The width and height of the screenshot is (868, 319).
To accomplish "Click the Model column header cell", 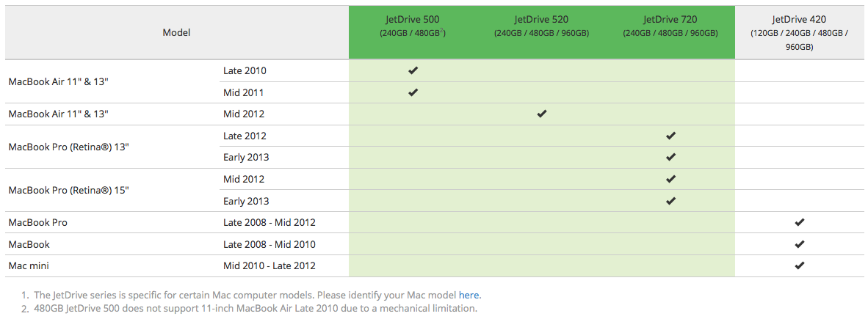I will (176, 33).
